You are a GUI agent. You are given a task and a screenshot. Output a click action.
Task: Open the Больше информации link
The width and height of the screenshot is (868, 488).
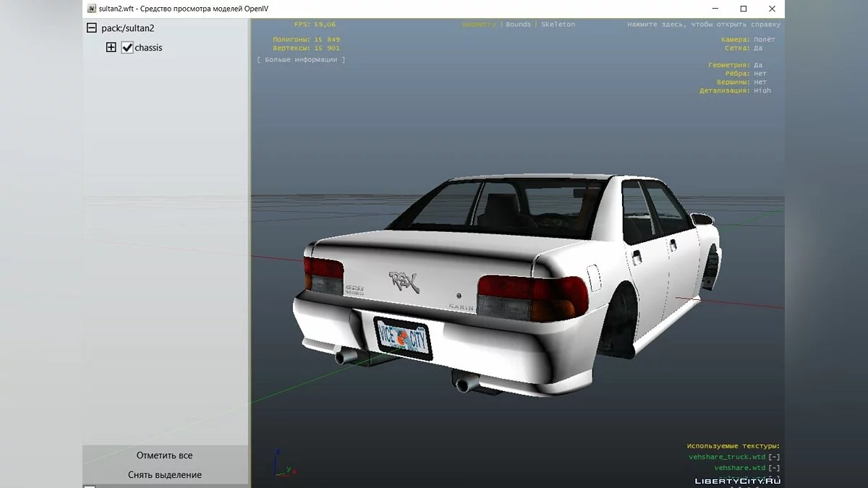click(301, 60)
